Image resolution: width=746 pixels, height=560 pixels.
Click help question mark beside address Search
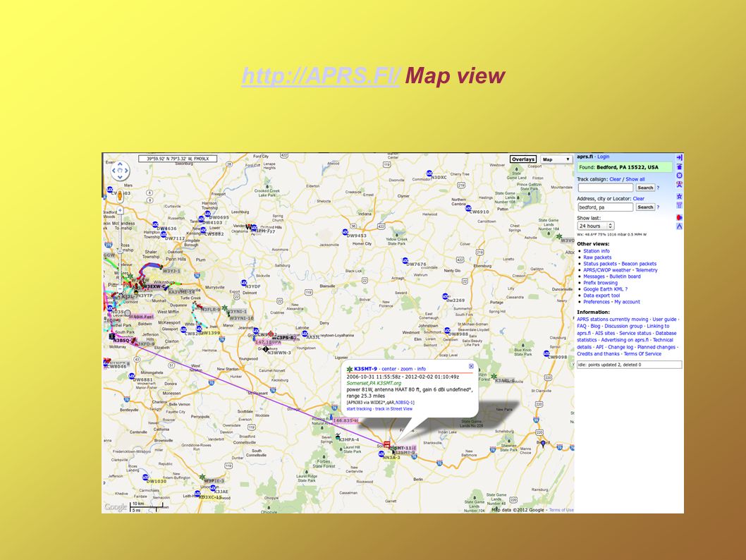click(x=658, y=207)
